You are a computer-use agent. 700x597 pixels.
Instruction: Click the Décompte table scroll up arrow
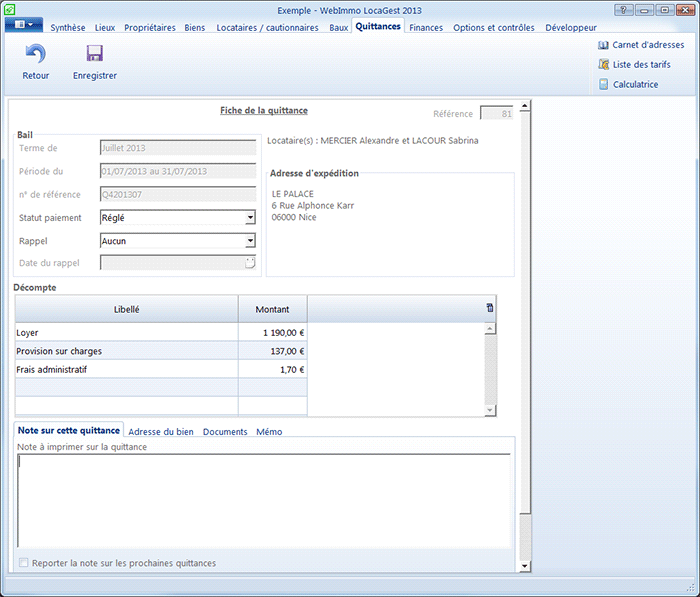[x=490, y=329]
